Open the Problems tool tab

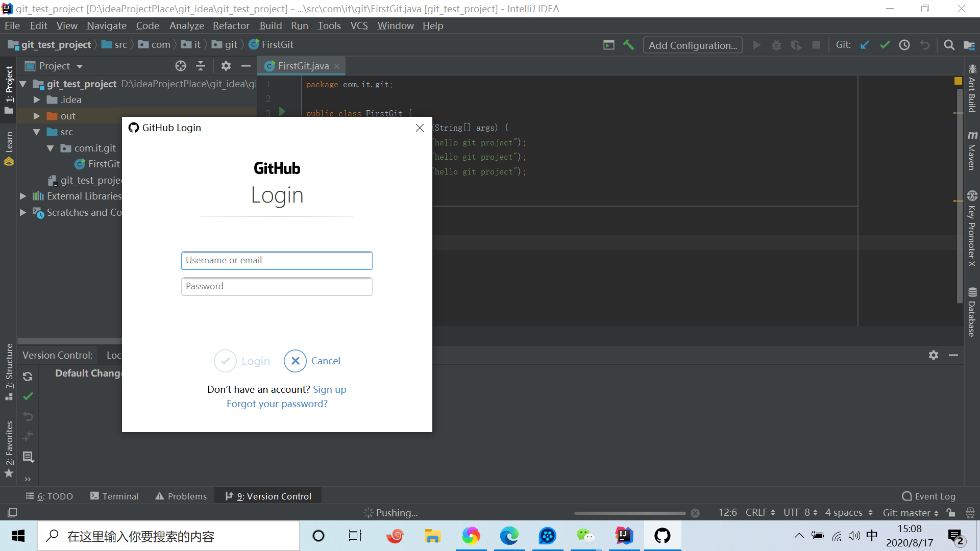pyautogui.click(x=181, y=496)
